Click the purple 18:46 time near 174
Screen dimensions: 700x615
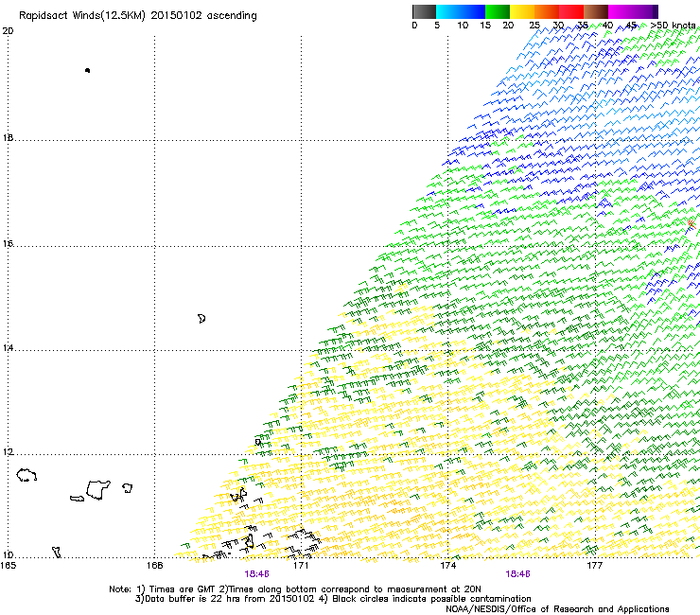click(x=517, y=574)
